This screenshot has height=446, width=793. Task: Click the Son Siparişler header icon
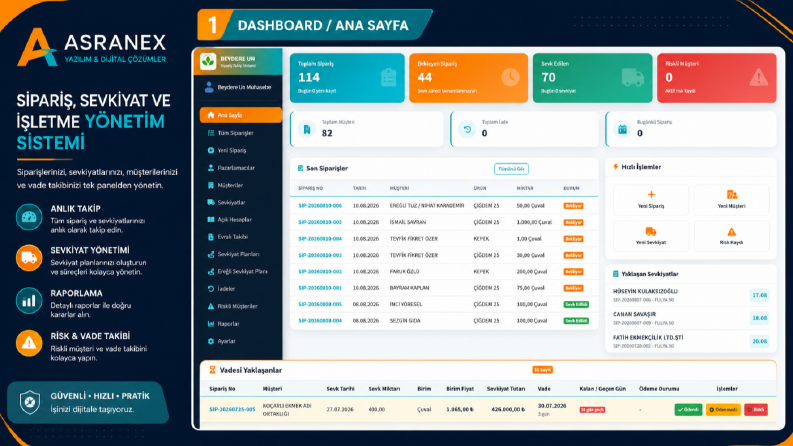(300, 168)
